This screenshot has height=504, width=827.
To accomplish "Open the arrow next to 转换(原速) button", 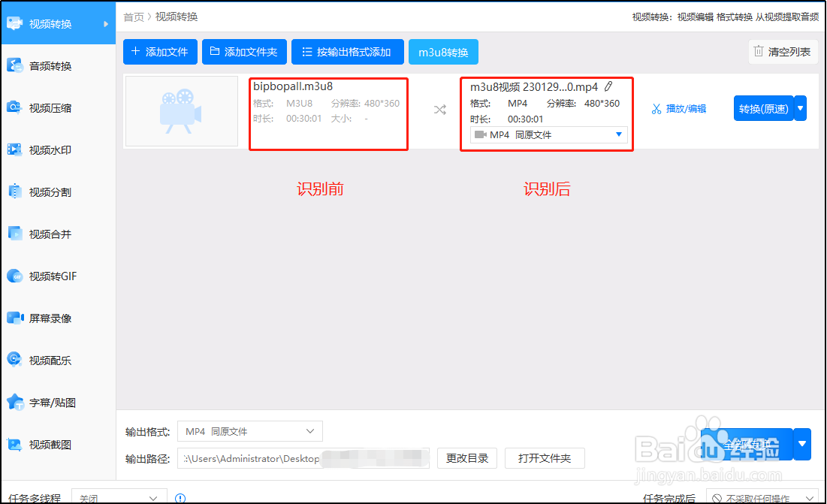I will coord(799,108).
